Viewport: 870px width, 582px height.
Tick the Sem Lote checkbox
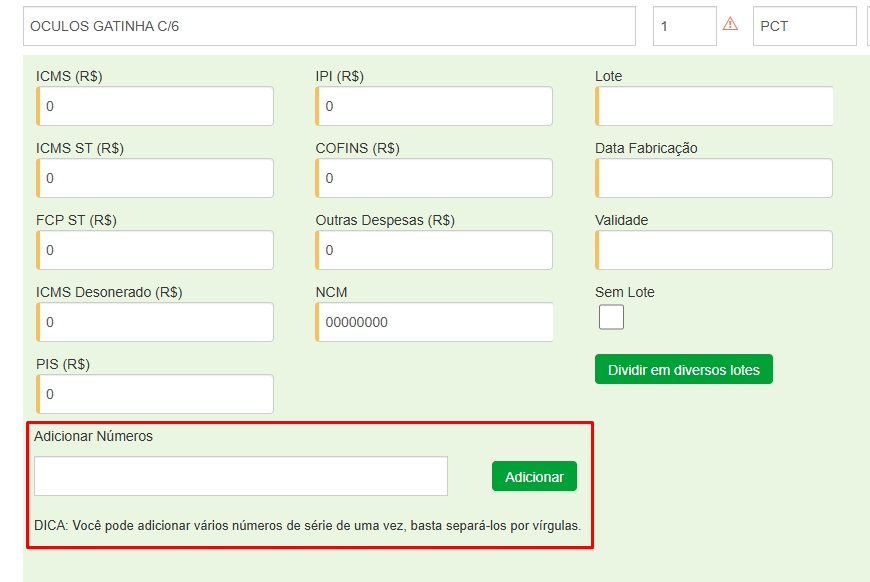[x=611, y=317]
